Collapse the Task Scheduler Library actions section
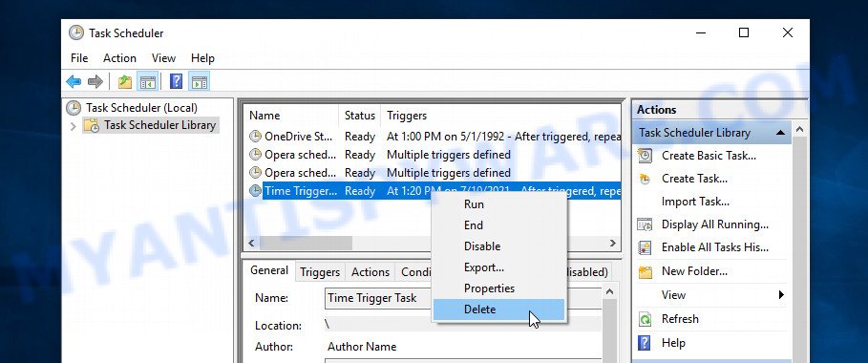Image resolution: width=868 pixels, height=363 pixels. click(x=780, y=133)
